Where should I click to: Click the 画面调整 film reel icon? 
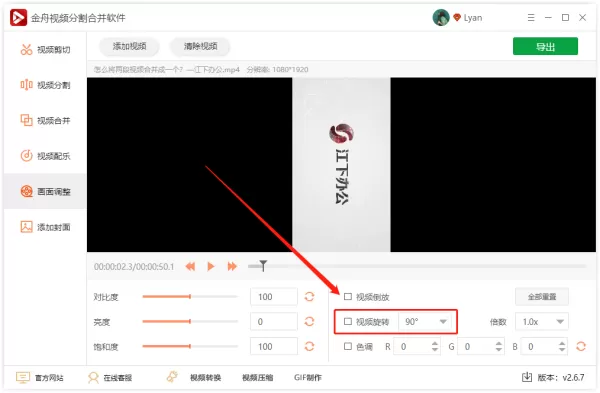[x=26, y=191]
